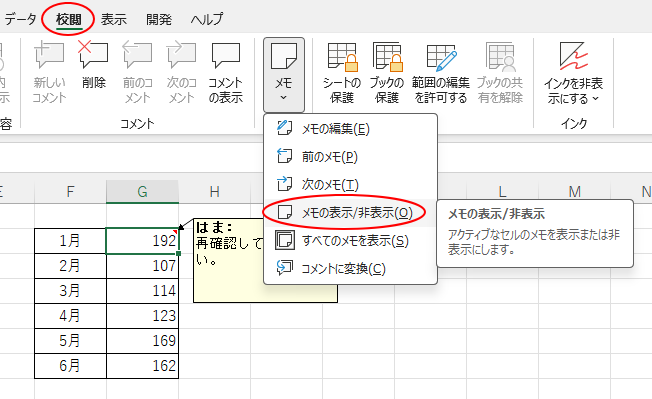Click cell containing 6月

(70, 366)
